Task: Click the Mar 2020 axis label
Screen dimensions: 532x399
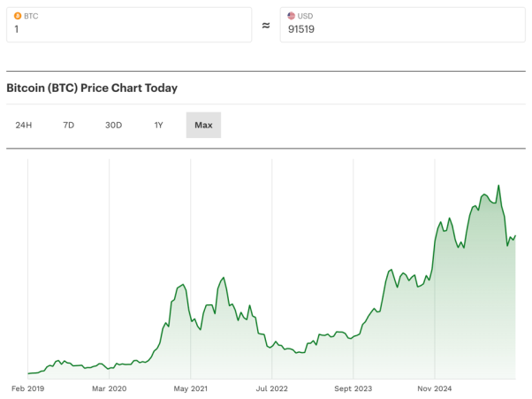Action: pyautogui.click(x=110, y=387)
